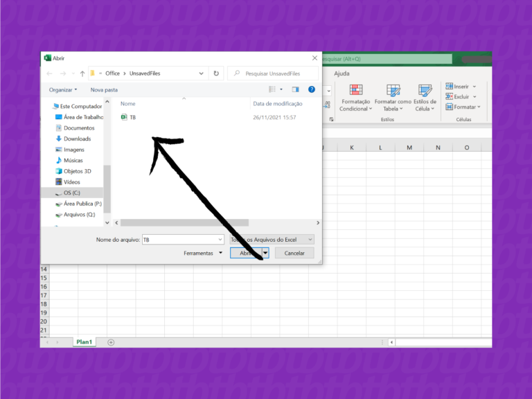Open the Organizar dropdown menu
The width and height of the screenshot is (532, 399).
pos(63,89)
